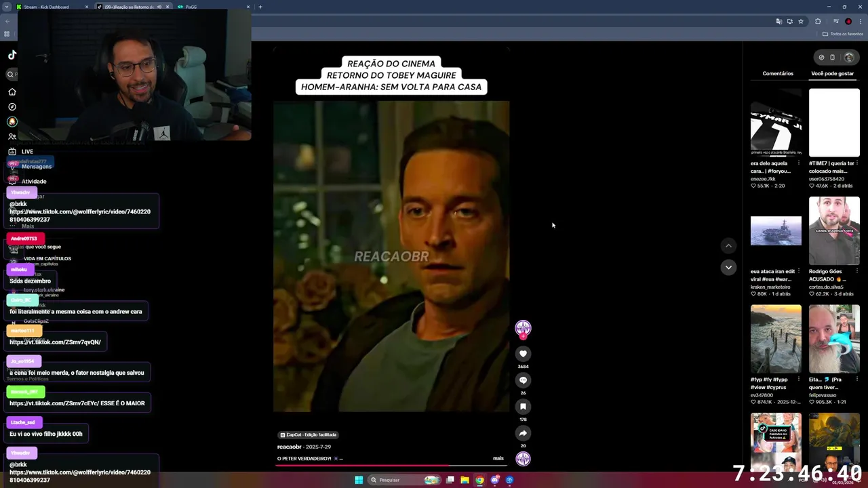Go to previous video with up chevron
The image size is (868, 488).
click(728, 245)
